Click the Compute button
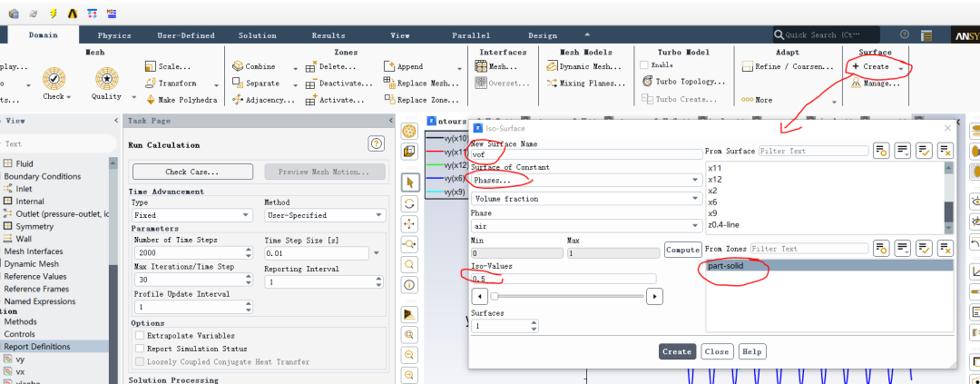Screen dimensions: 980x384 [682, 250]
